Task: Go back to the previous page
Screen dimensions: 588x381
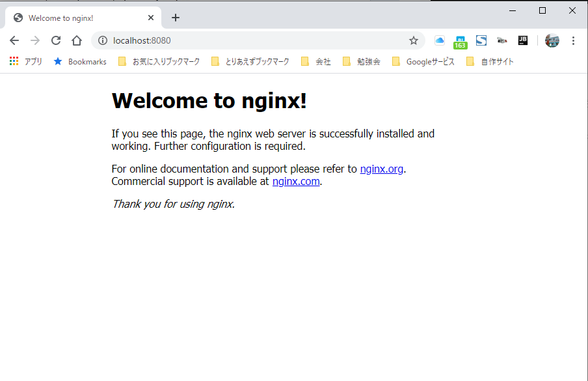Action: click(14, 40)
